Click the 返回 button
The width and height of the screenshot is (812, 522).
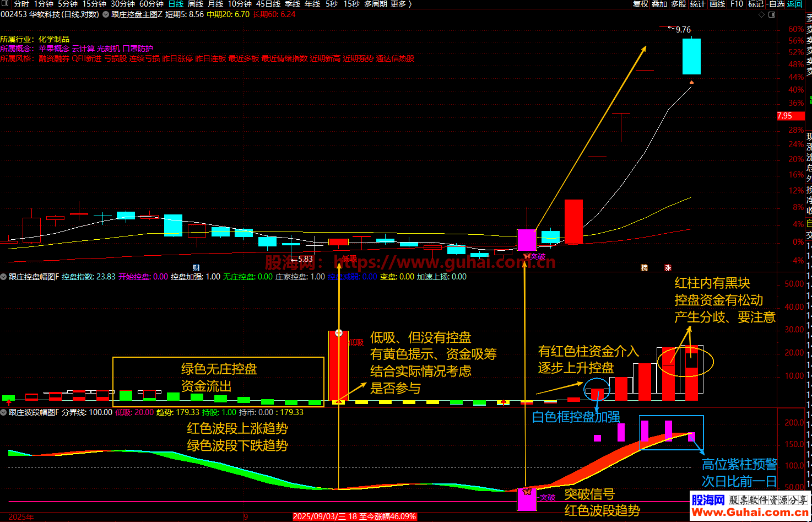[795, 4]
